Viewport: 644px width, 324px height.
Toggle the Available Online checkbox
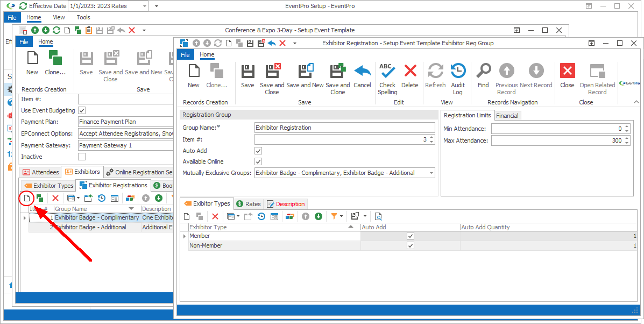click(x=258, y=161)
